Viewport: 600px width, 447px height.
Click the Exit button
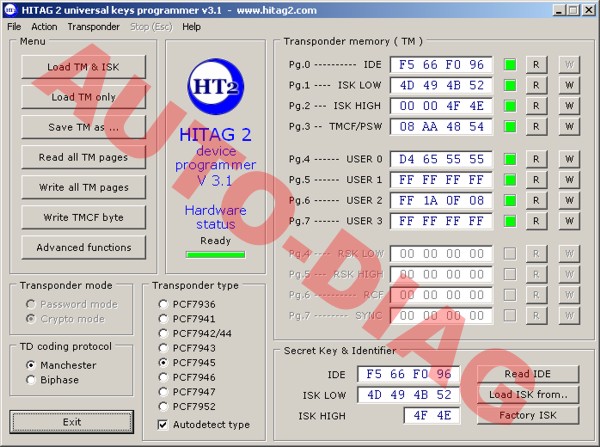click(x=72, y=422)
